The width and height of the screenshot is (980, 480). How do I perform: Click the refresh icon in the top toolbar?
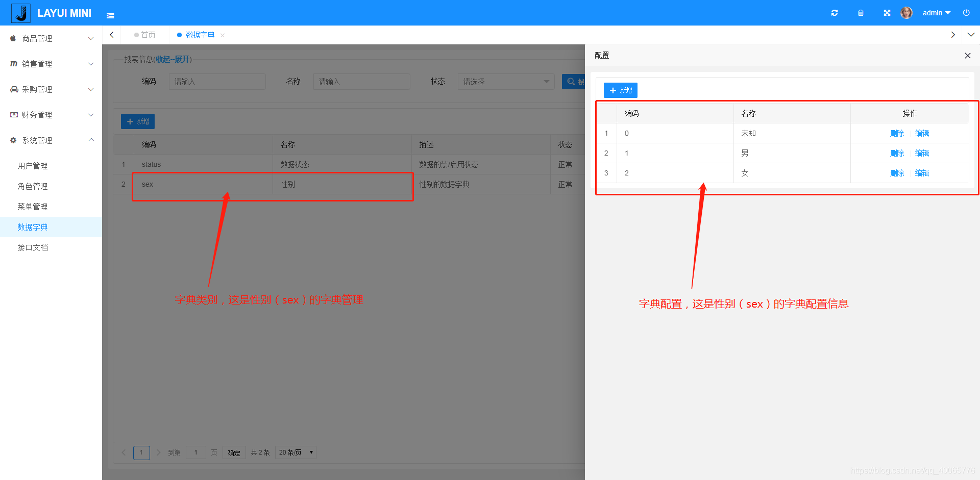click(x=835, y=13)
